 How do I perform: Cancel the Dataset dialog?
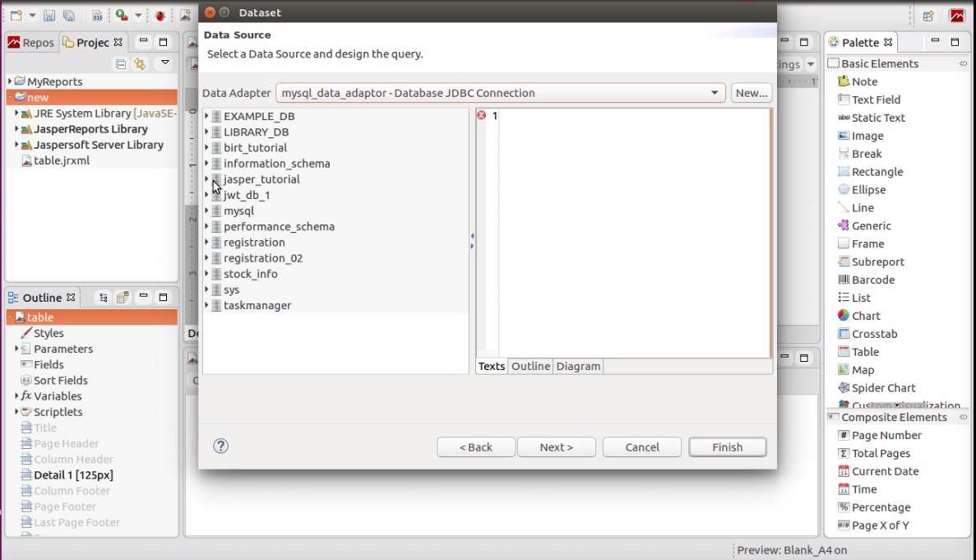641,447
